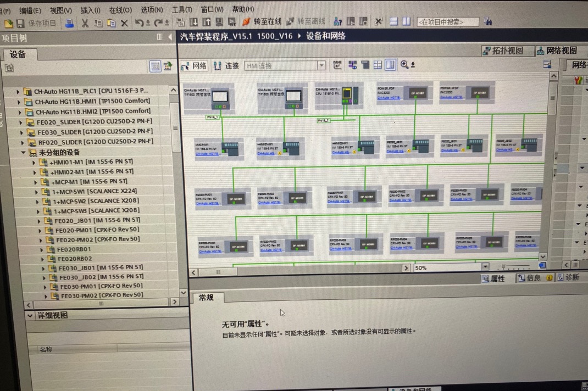Expand 1+MCP-SW1 SCALANCE X224 node

pyautogui.click(x=36, y=192)
